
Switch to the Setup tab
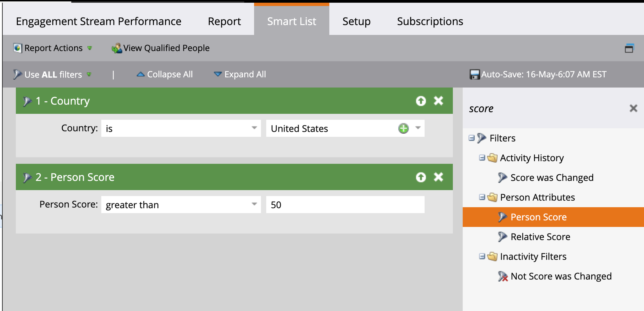pyautogui.click(x=356, y=21)
